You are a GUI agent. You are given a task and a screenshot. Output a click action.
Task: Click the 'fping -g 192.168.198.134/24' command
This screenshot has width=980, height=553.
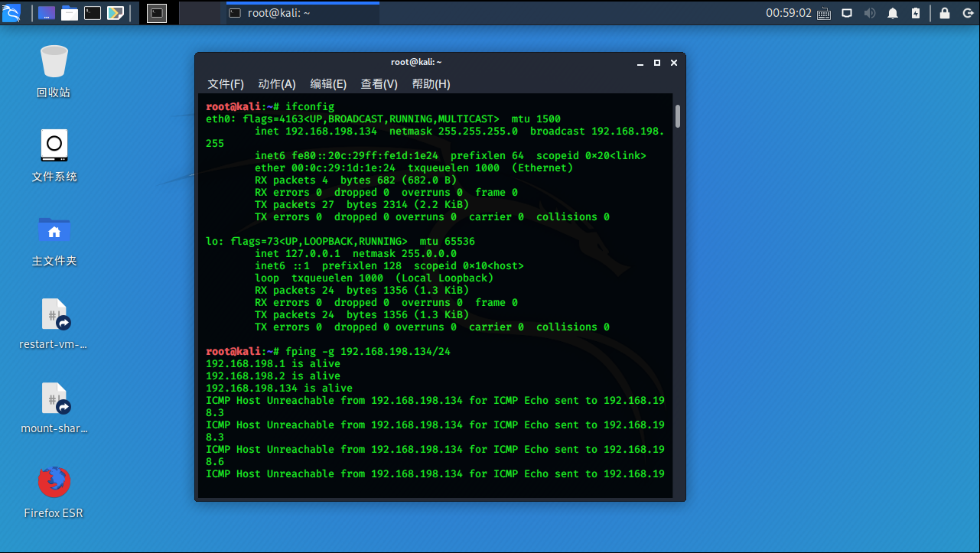[368, 352]
